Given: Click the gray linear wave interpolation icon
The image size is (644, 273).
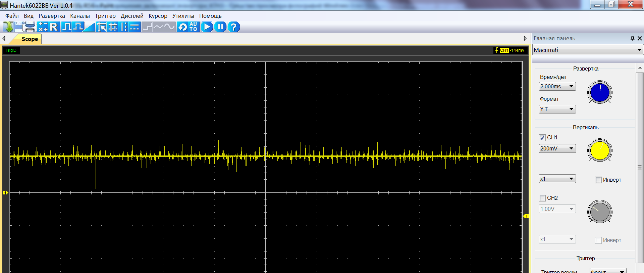Looking at the screenshot, I should tap(158, 27).
